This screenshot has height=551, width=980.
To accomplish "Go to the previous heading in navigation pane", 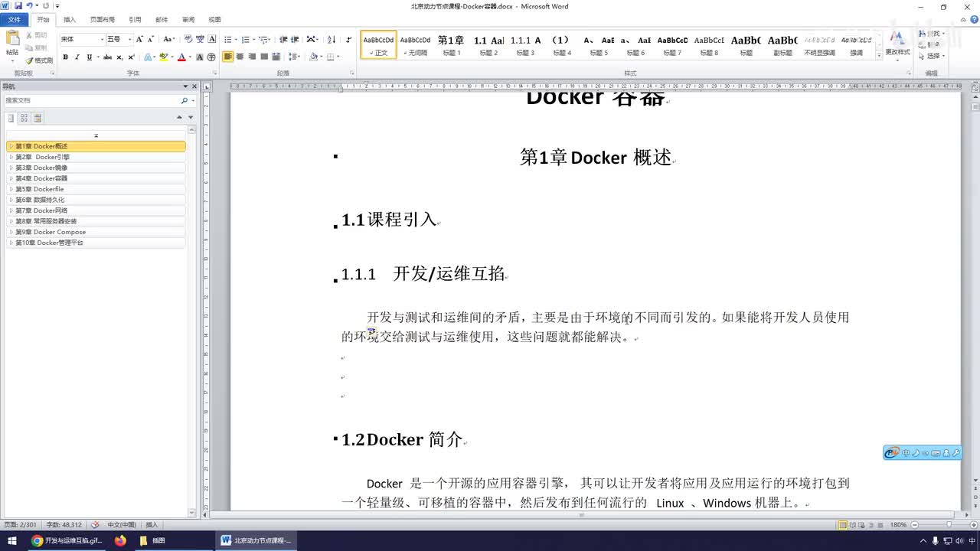I will click(x=179, y=117).
